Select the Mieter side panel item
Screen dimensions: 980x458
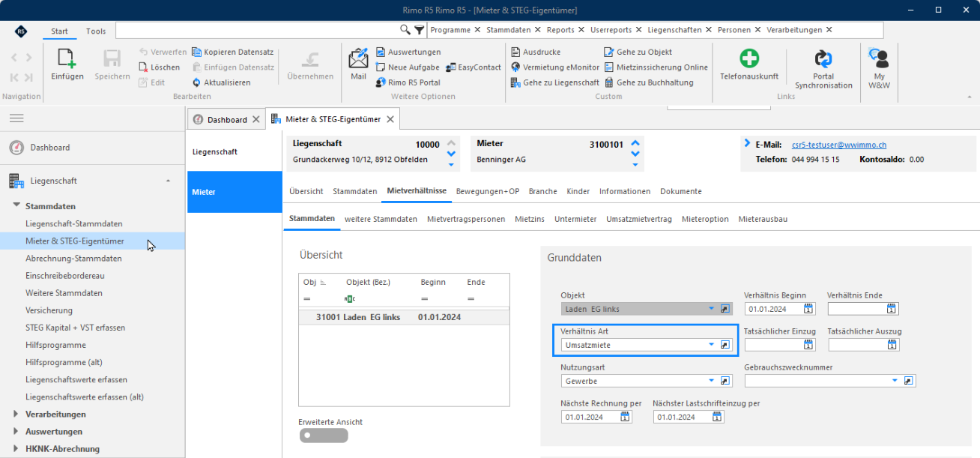coord(235,192)
